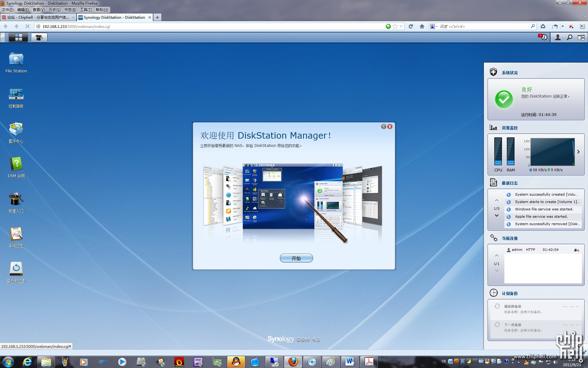Open Microsoft Word taskbar icon
Screen dimensions: 588x368
point(350,362)
